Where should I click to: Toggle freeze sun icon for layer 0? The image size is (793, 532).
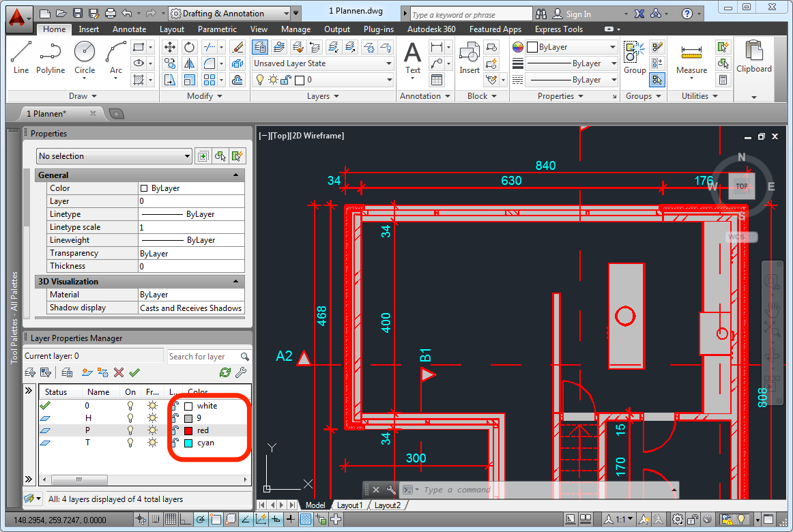[152, 406]
